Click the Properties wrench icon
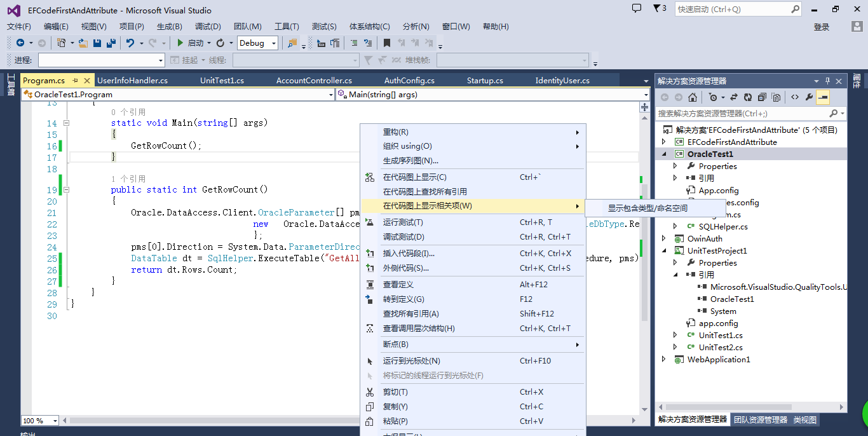 (x=809, y=97)
